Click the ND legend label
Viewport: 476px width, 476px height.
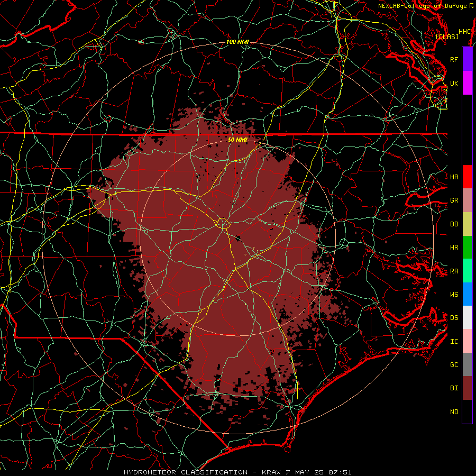(x=454, y=412)
